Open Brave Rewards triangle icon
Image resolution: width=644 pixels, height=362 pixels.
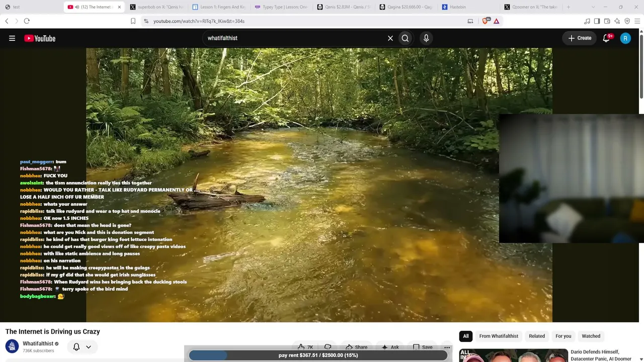pyautogui.click(x=497, y=21)
